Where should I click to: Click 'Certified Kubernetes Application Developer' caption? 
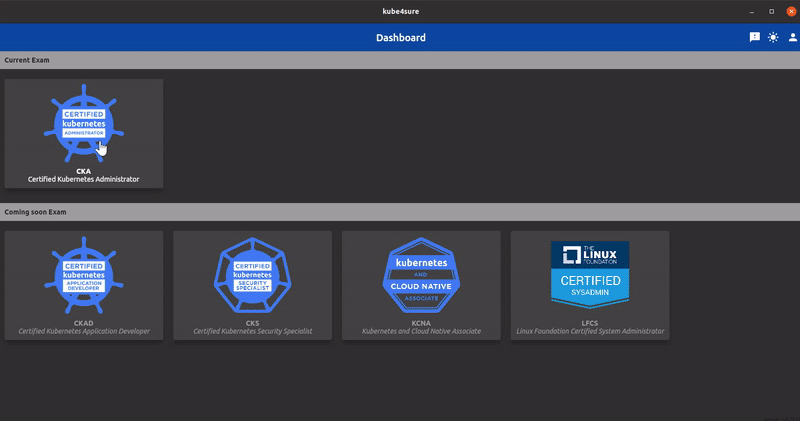pos(84,331)
